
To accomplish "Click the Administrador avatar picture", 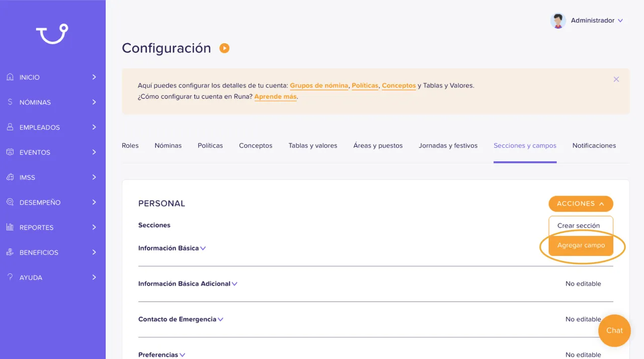I will coord(558,21).
